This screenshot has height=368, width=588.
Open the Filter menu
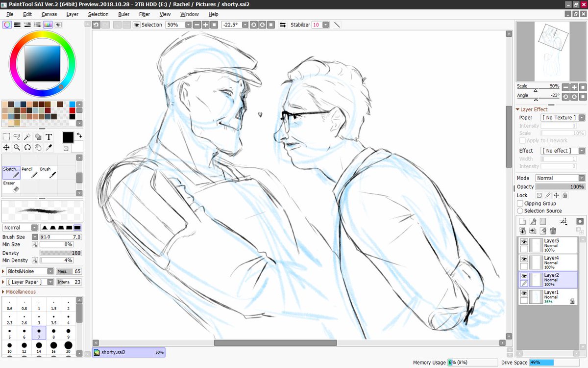tap(145, 14)
